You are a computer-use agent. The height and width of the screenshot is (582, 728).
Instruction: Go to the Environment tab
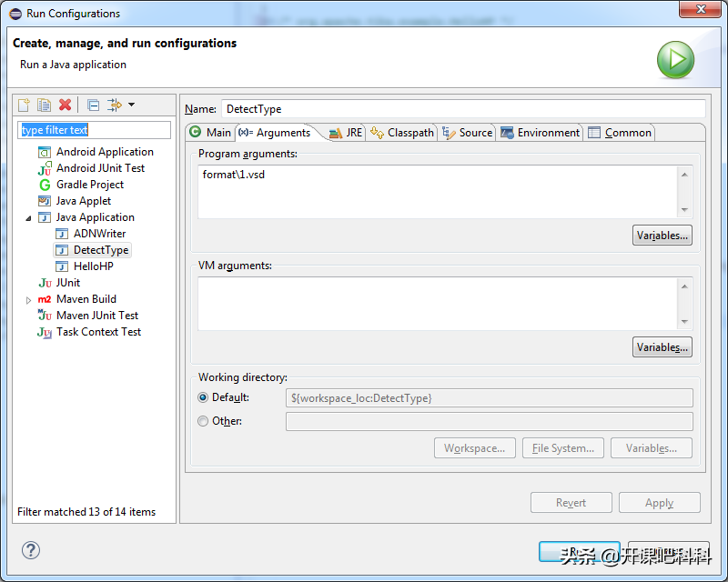540,133
